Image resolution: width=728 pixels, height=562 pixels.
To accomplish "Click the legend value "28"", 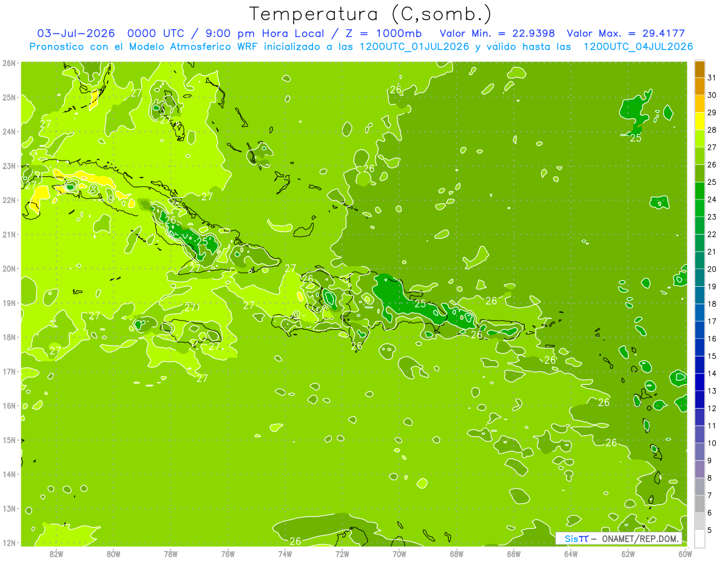I will [x=712, y=130].
